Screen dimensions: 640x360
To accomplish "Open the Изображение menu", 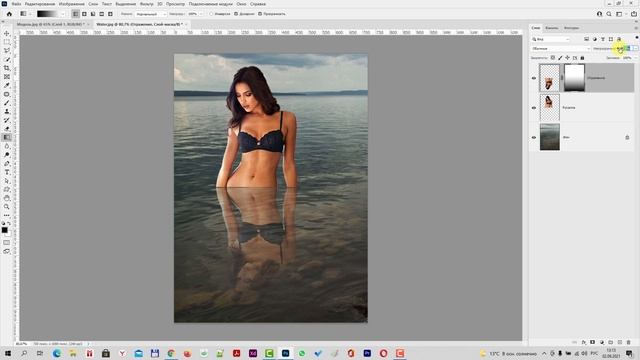I will [x=71, y=4].
